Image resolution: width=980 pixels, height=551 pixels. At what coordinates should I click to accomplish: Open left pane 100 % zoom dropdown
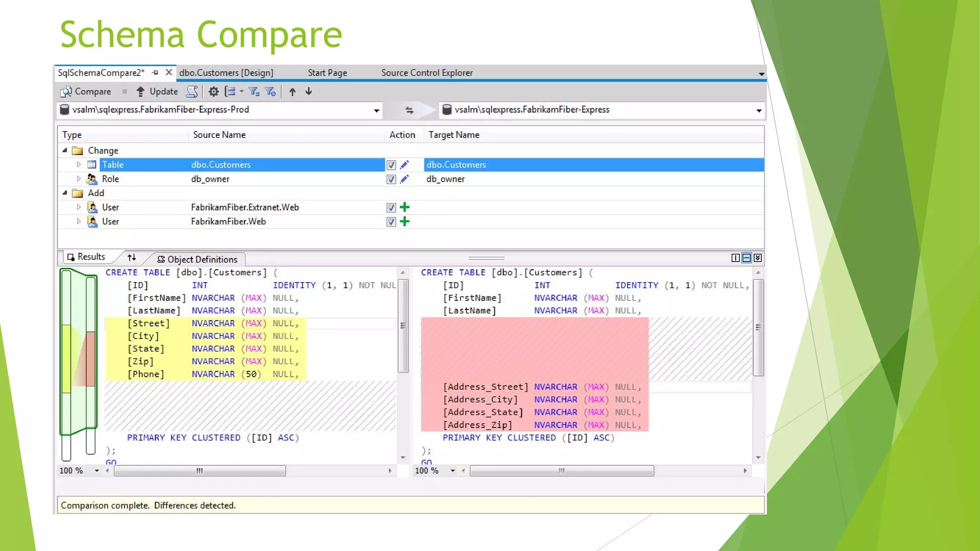[97, 471]
